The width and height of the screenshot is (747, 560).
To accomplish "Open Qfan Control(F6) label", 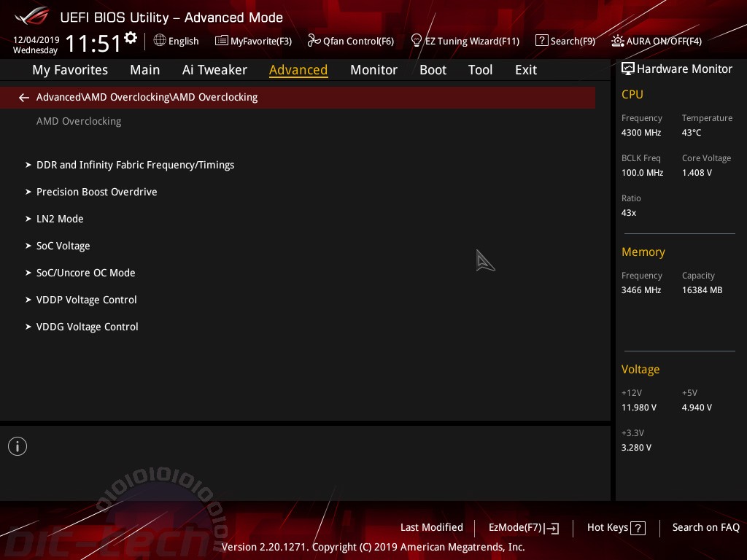I will click(358, 41).
